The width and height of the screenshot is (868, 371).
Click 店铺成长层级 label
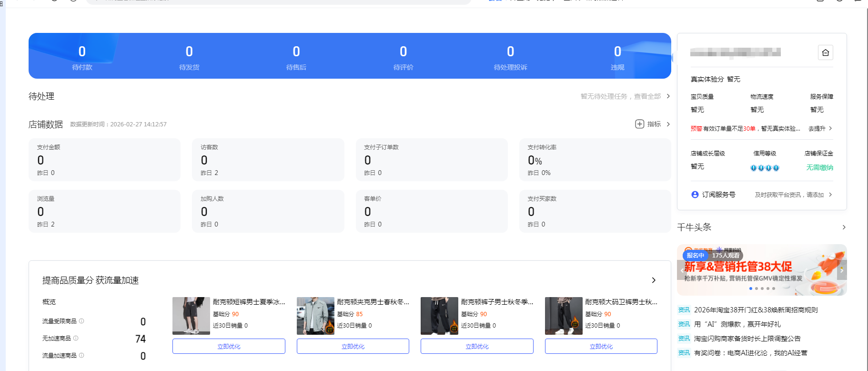pyautogui.click(x=708, y=154)
